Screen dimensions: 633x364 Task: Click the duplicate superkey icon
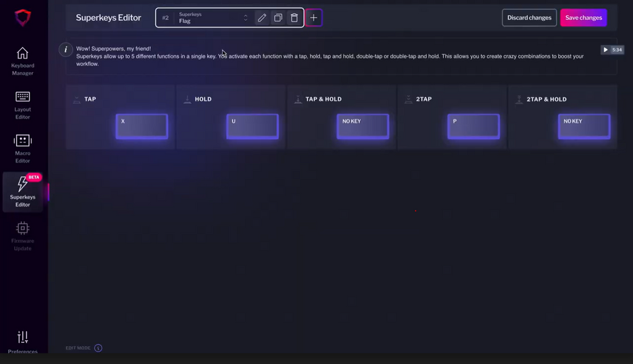pos(278,18)
